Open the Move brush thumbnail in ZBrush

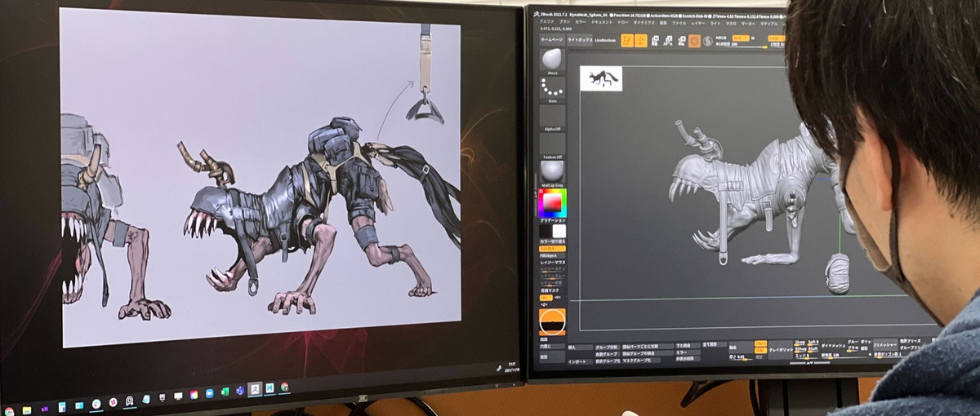[x=553, y=60]
